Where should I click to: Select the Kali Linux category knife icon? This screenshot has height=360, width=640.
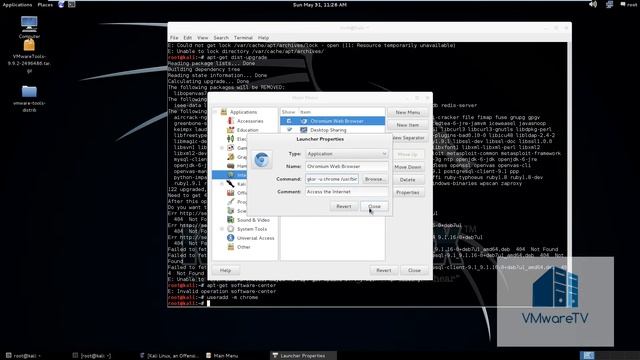231,184
